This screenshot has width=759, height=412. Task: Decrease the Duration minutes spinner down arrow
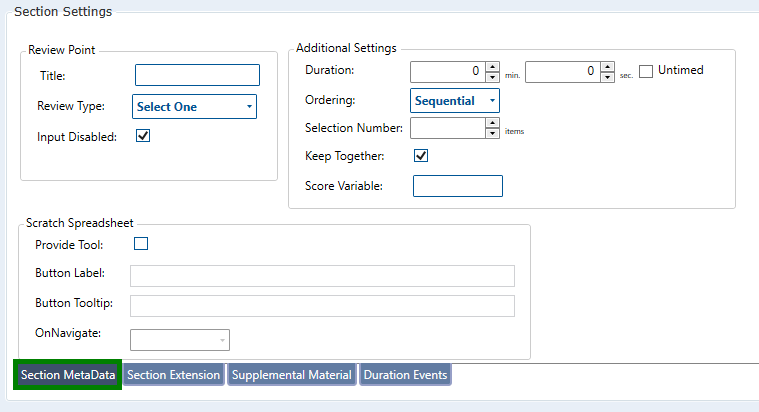pos(492,76)
